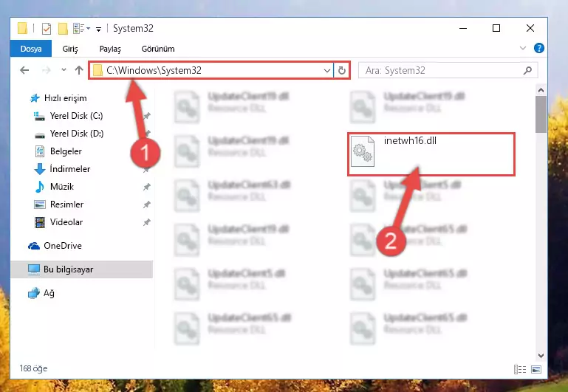
Task: Click the Properties icon in quick access toolbar
Action: (x=47, y=28)
